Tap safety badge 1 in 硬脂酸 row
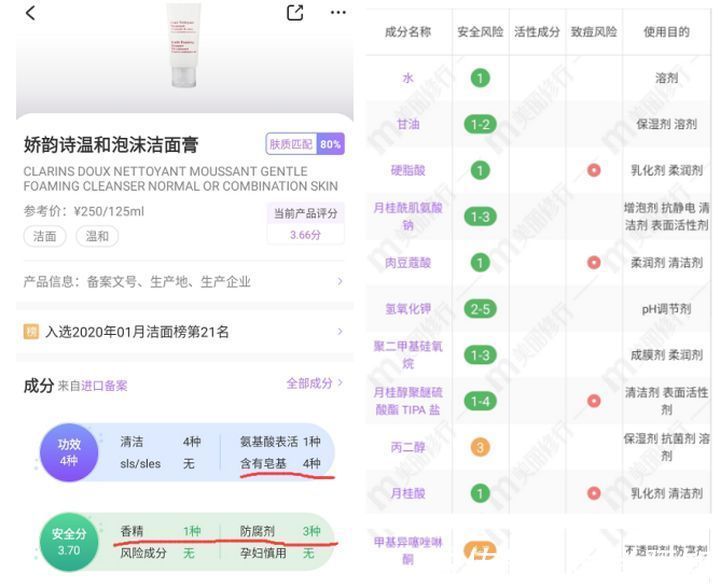This screenshot has width=720, height=587. pos(480,170)
